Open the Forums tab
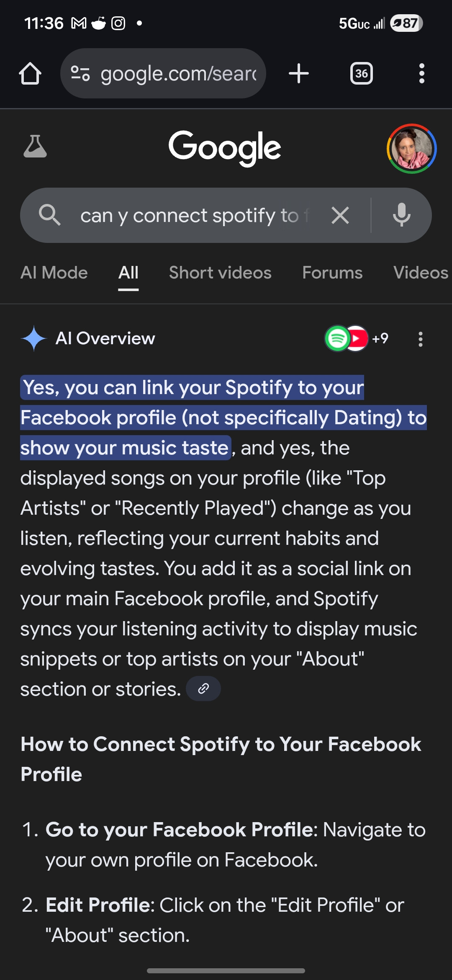The width and height of the screenshot is (452, 980). point(332,273)
